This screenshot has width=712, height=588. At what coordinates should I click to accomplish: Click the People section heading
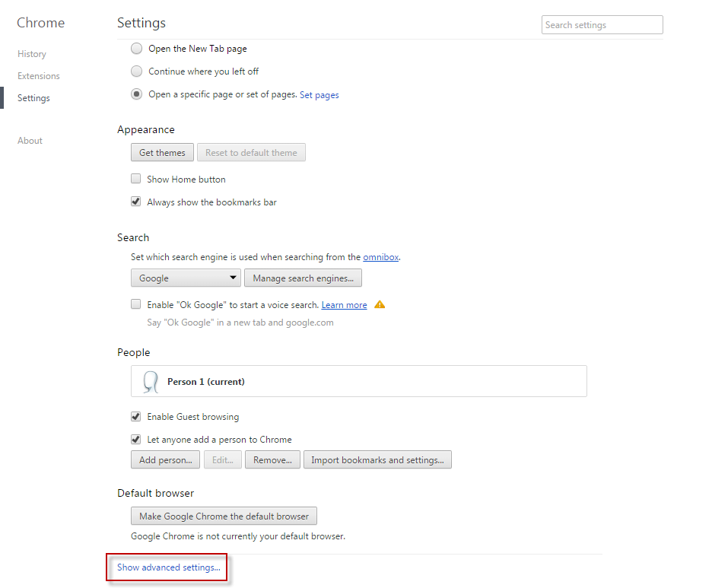point(134,352)
